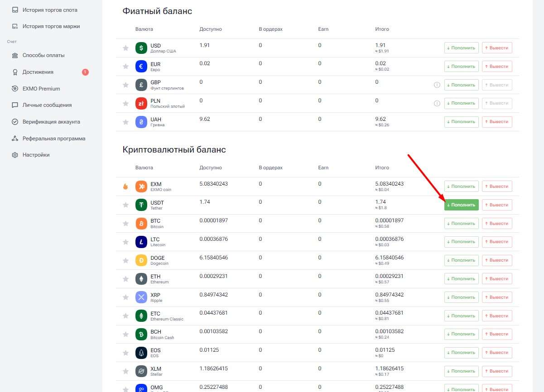This screenshot has height=392, width=544.
Task: Star the XRP currency row
Action: tap(125, 297)
